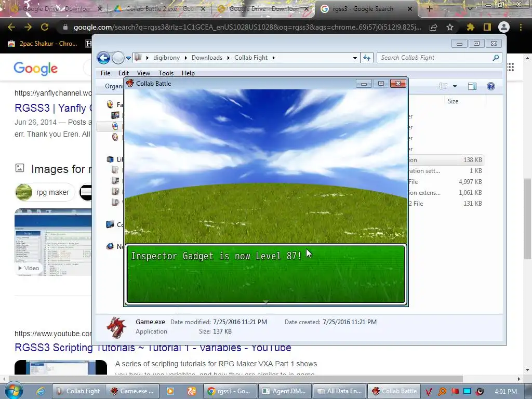Open the Chrome extensions puzzle icon

pyautogui.click(x=470, y=27)
